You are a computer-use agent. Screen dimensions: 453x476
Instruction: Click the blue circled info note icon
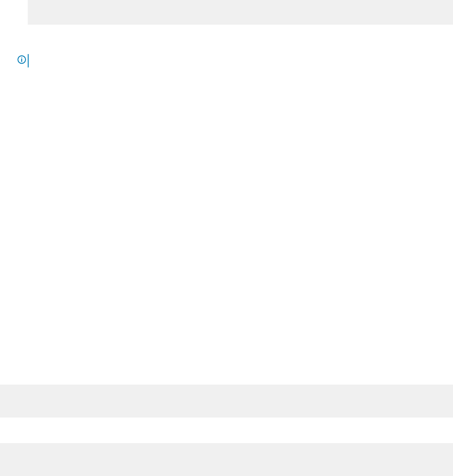[22, 60]
